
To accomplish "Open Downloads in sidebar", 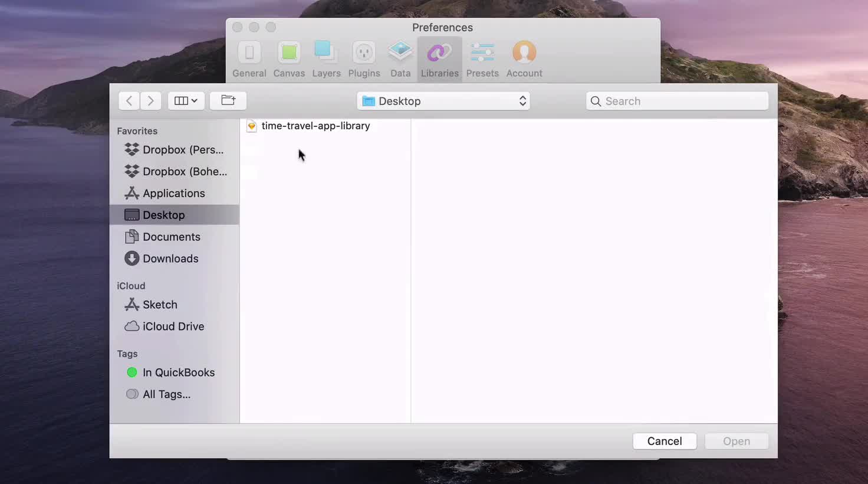I will tap(175, 259).
